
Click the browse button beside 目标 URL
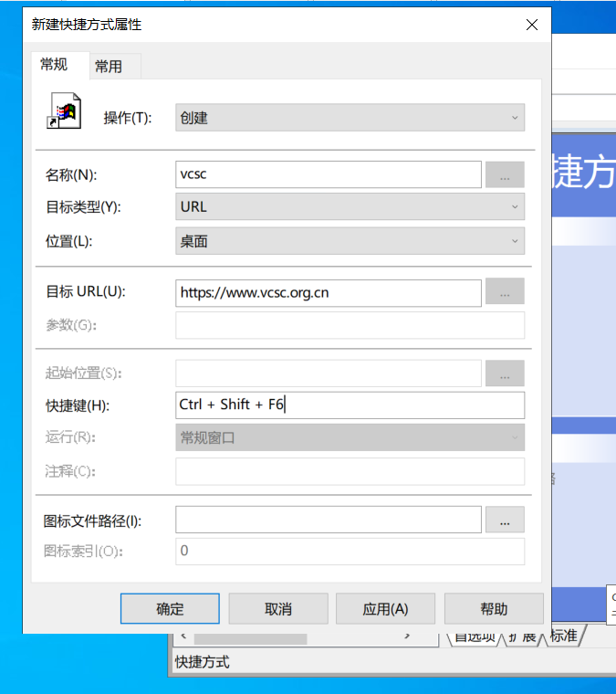(x=505, y=292)
